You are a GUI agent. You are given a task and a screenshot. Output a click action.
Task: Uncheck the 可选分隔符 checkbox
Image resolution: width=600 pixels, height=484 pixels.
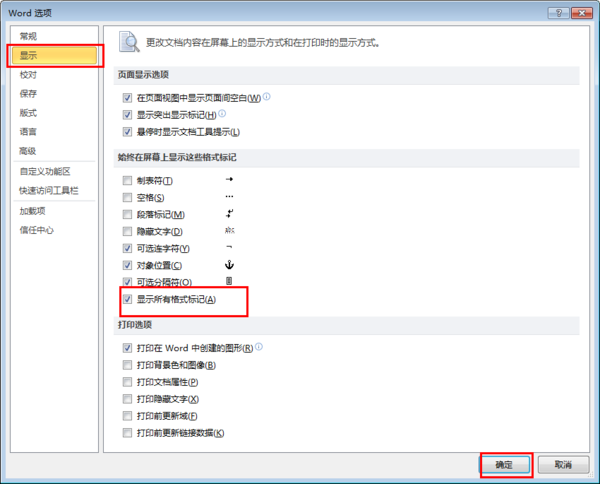click(127, 282)
